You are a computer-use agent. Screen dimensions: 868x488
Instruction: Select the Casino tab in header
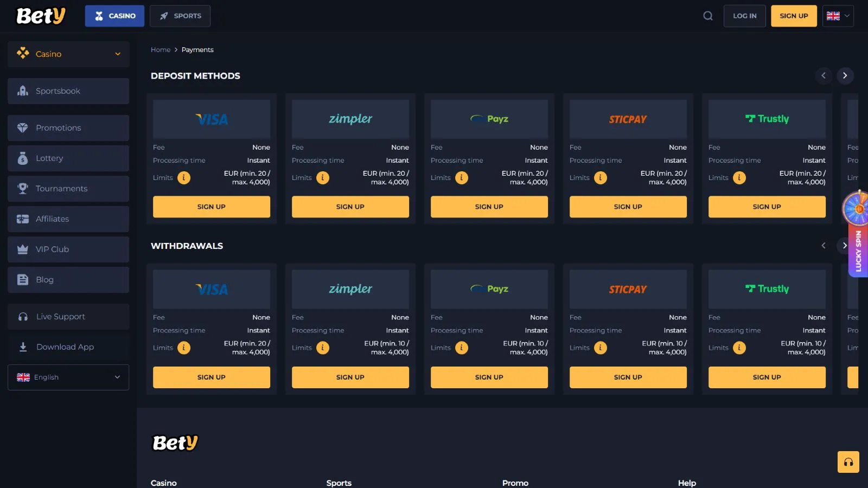coord(114,16)
